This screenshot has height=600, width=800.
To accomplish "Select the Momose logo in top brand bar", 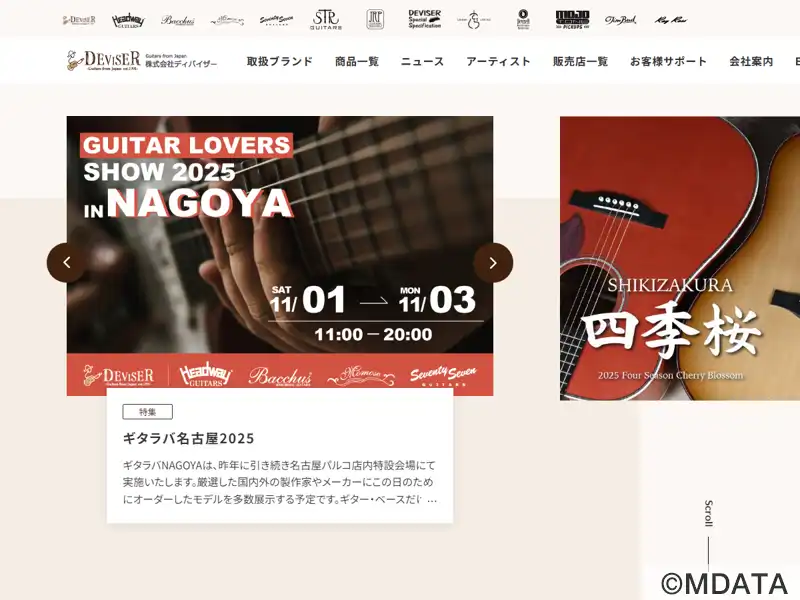I will (x=227, y=19).
